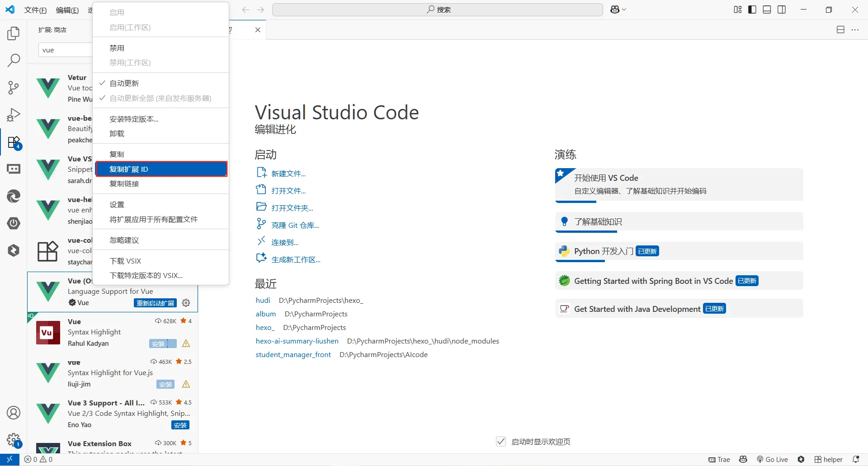Select Vetur extension in the list

[61, 88]
